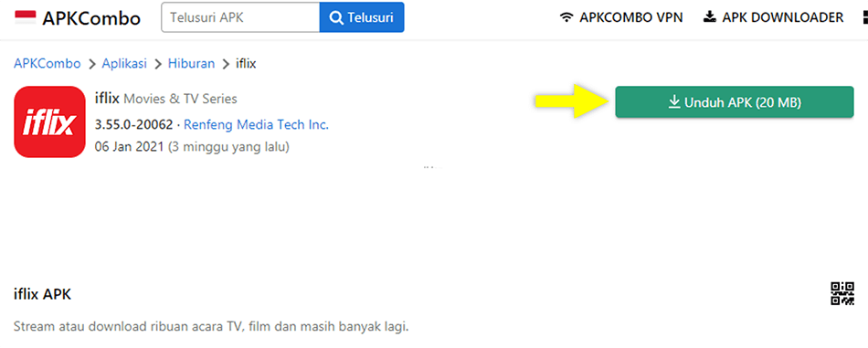
Task: Go to the APKCombo breadcrumb link
Action: (47, 64)
